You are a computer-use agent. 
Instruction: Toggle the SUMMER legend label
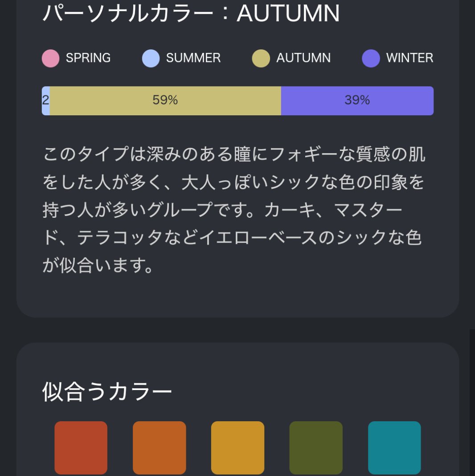(193, 58)
